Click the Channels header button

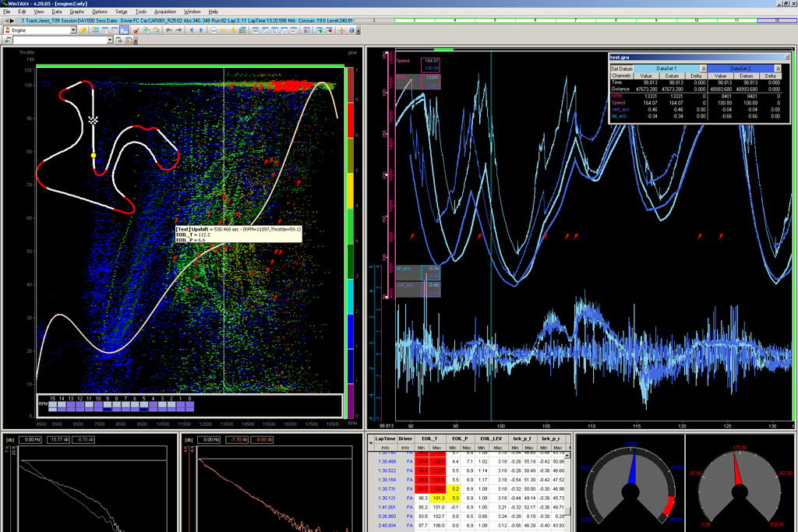coord(621,76)
